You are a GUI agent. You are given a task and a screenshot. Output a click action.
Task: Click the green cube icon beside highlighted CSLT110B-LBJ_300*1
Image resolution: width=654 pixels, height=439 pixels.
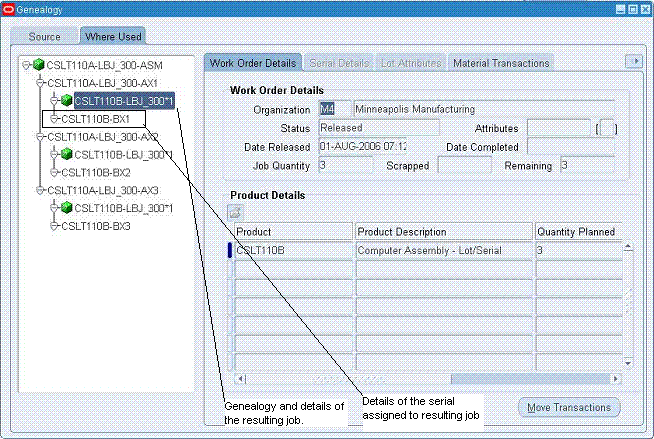66,100
